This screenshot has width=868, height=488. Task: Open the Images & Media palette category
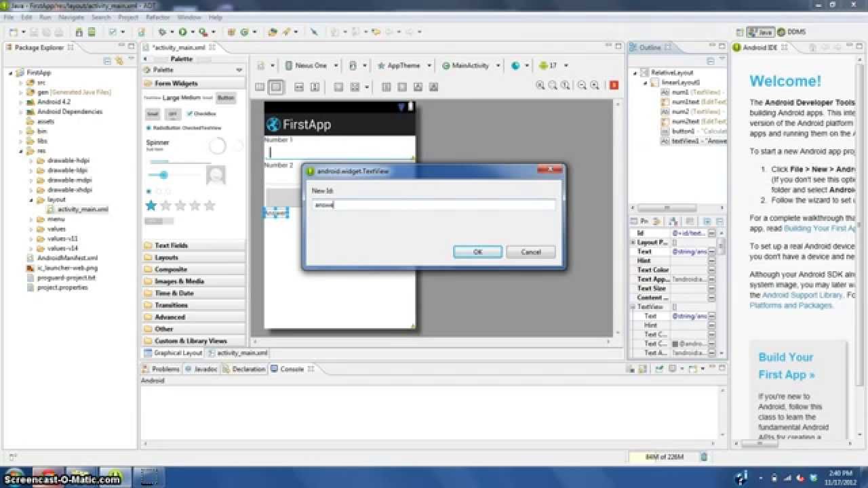[193, 281]
